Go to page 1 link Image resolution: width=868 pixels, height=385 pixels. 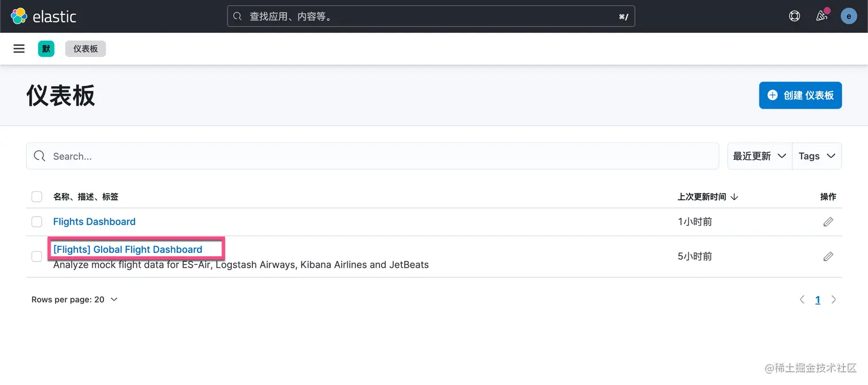pos(817,299)
